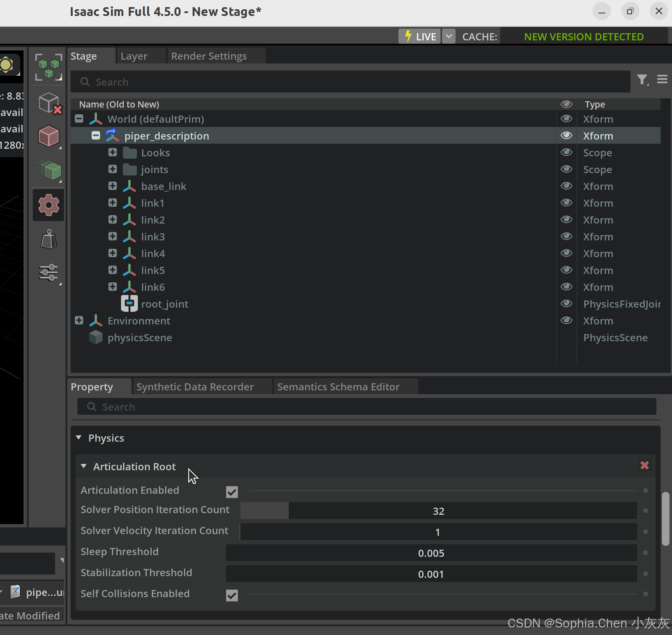672x635 pixels.
Task: Expand the link1 node
Action: tap(113, 203)
